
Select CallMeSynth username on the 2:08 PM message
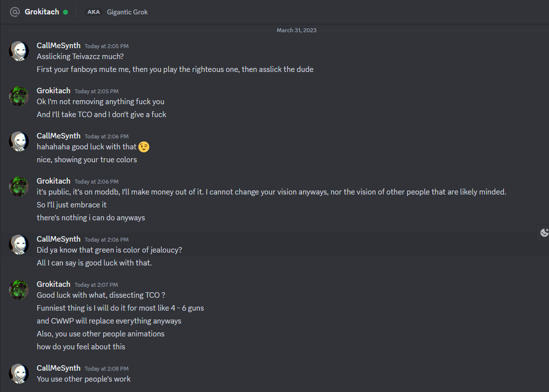pos(59,368)
